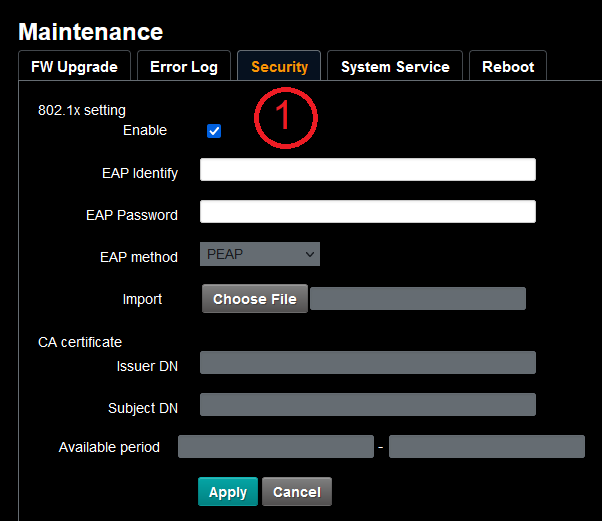Select the Issuer DN field
602x521 pixels.
pos(367,363)
